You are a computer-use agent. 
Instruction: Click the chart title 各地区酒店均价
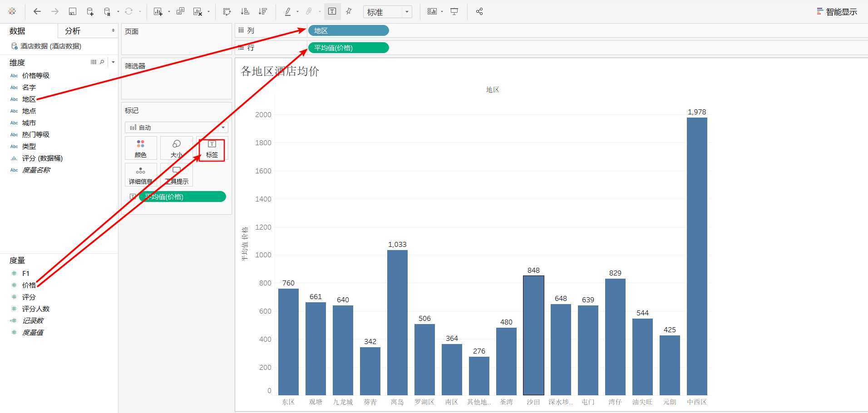point(280,71)
